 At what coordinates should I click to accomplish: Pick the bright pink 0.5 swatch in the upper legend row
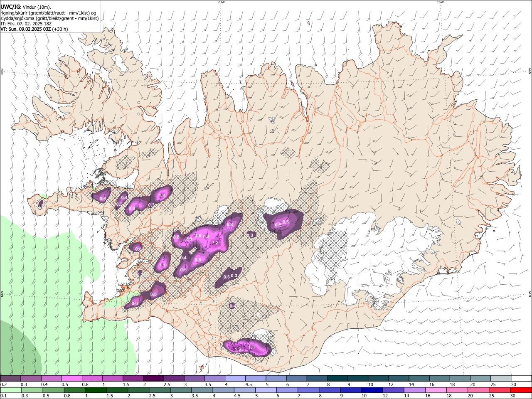(x=71, y=379)
